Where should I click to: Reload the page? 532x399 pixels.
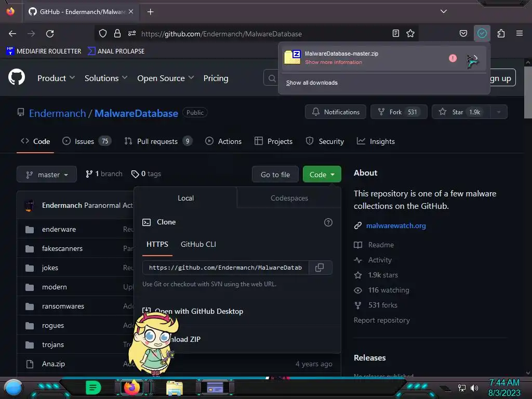point(50,34)
